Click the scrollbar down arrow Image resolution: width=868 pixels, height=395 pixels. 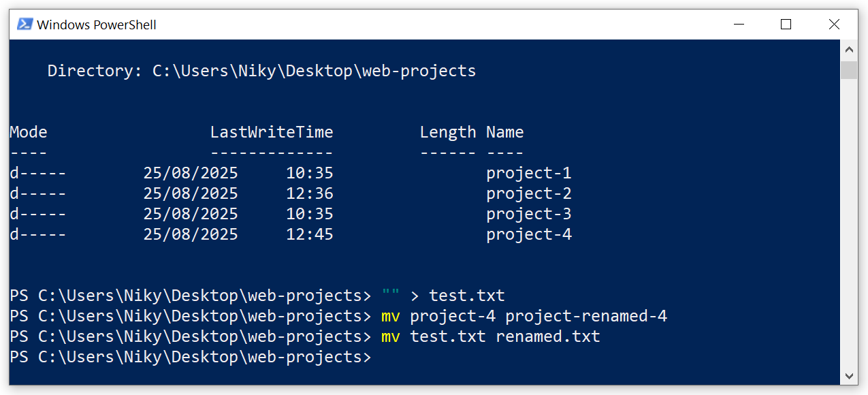click(x=849, y=375)
